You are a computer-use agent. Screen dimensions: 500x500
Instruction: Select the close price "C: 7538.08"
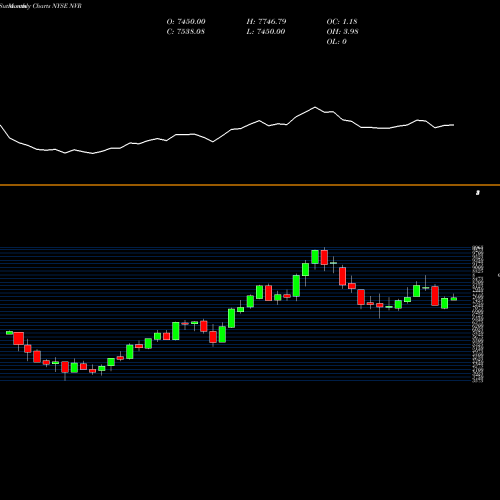coord(186,32)
